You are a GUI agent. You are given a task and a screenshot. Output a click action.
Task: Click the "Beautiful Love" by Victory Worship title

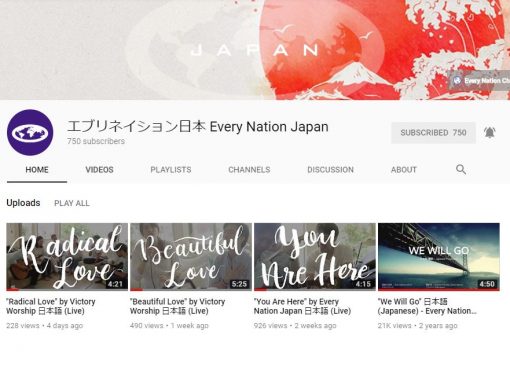click(x=177, y=306)
